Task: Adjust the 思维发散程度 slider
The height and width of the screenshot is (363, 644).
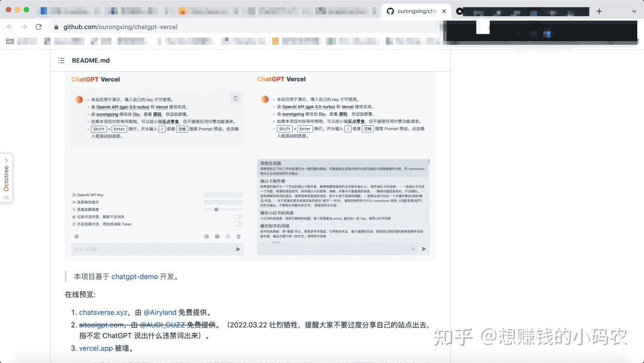Action: tap(223, 210)
